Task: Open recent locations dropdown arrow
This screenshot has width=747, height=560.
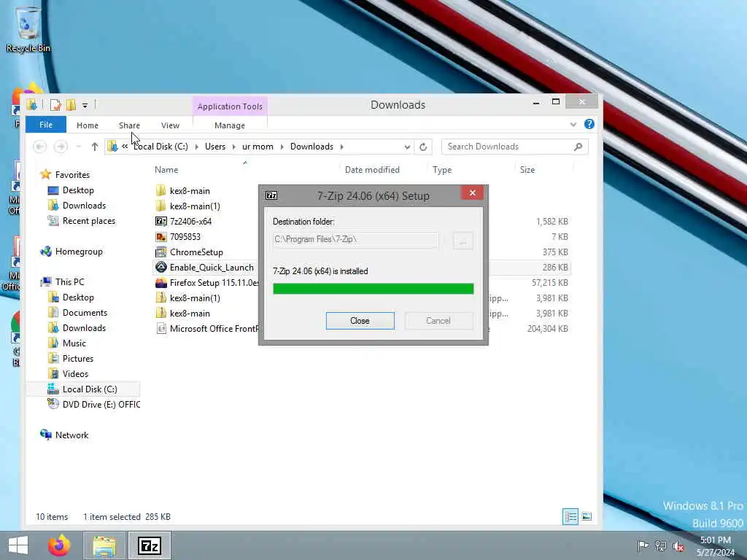Action: click(79, 147)
